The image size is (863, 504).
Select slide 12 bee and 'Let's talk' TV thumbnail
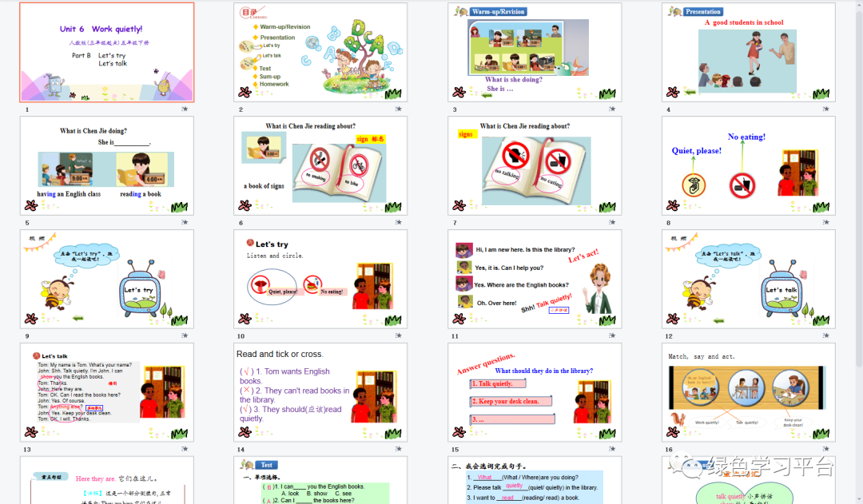point(749,279)
